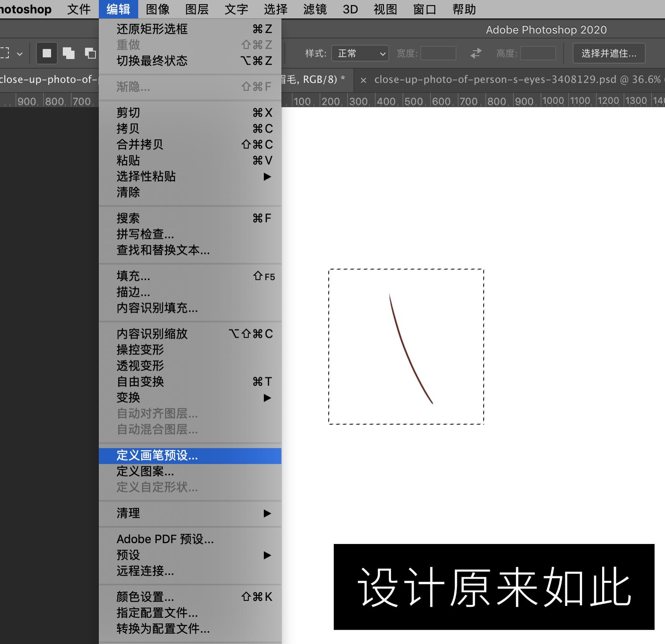Select 定义画笔预设... menu item
Viewport: 665px width, 644px height.
(x=190, y=456)
